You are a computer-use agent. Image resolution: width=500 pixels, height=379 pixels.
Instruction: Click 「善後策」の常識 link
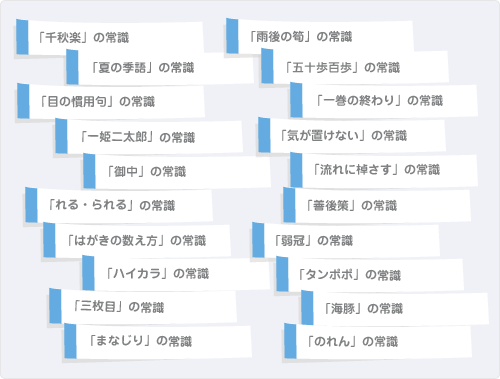coord(377,205)
